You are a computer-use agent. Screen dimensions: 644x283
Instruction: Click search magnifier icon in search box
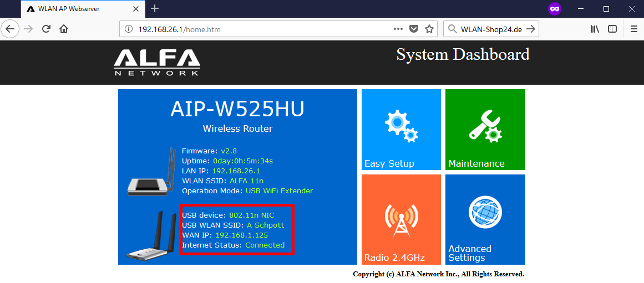point(452,29)
